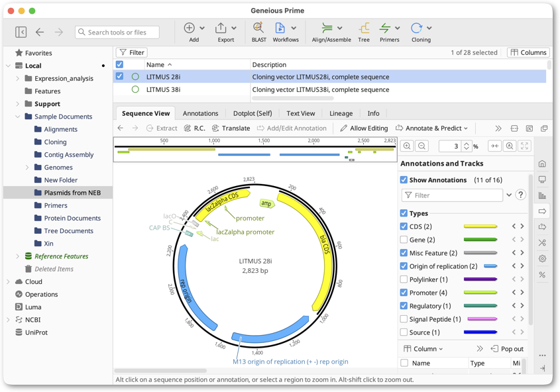Switch to the Lineage tab
This screenshot has height=392, width=560.
pos(341,113)
